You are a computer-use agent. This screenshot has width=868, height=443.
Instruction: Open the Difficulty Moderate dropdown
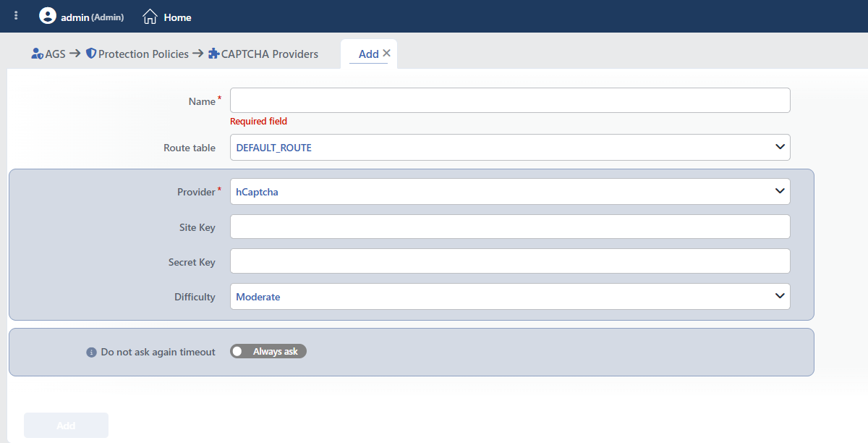click(x=510, y=296)
